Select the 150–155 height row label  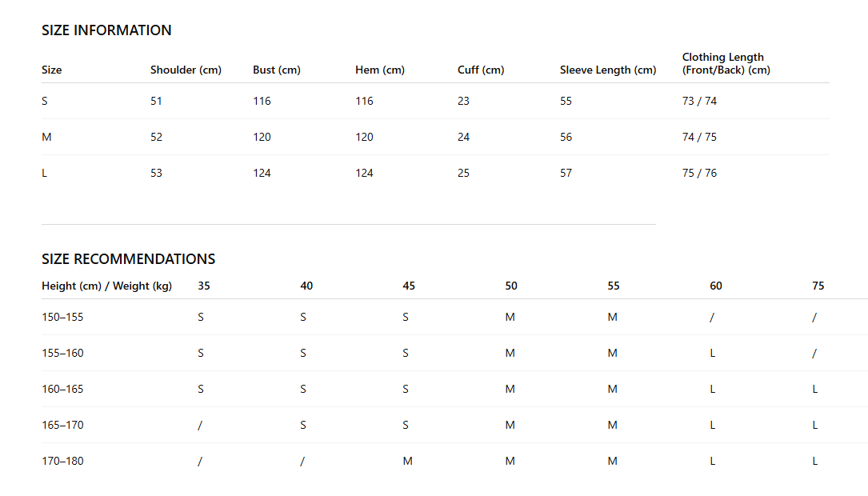coord(62,317)
